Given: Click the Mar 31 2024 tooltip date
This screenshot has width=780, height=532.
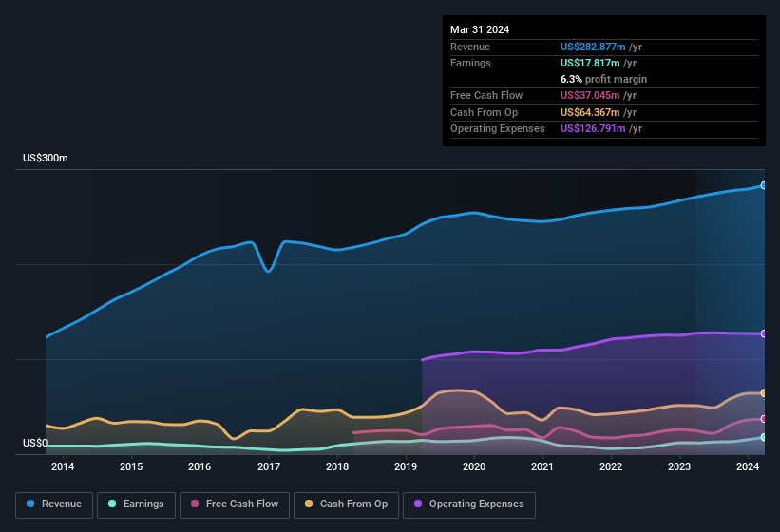Looking at the screenshot, I should pos(480,29).
